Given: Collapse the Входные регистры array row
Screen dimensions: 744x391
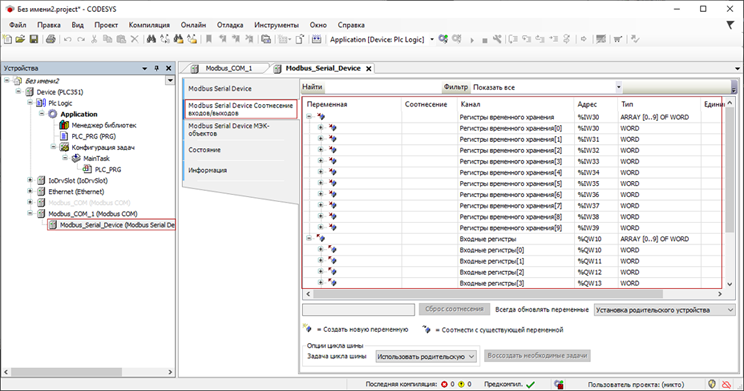Looking at the screenshot, I should 309,238.
